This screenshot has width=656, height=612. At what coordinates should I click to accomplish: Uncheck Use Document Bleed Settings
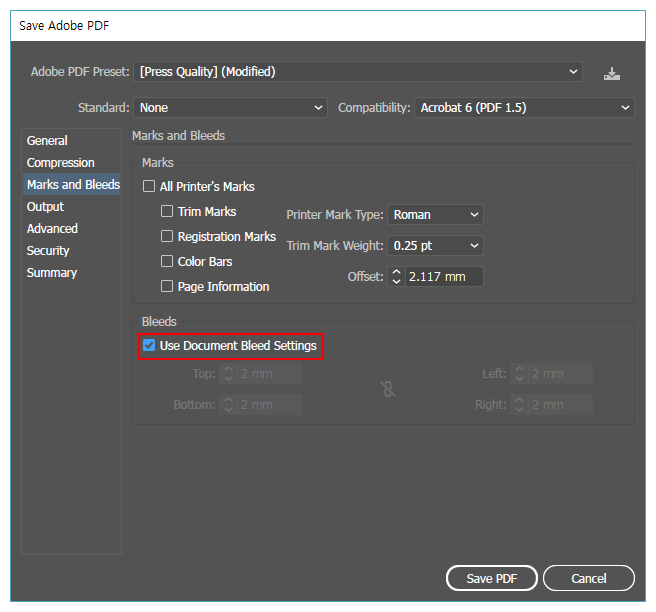pos(149,346)
